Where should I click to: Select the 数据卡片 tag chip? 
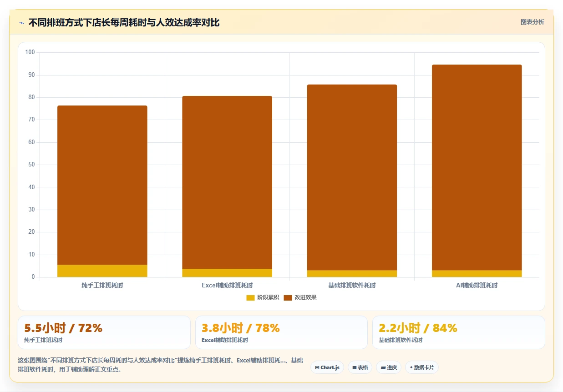pos(422,367)
